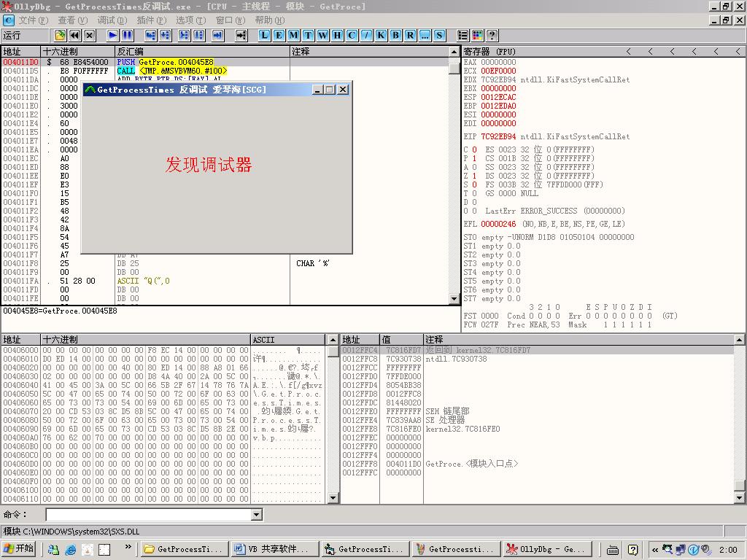The height and width of the screenshot is (560, 747).
Task: Open the CPU window with the C icon
Action: [352, 35]
